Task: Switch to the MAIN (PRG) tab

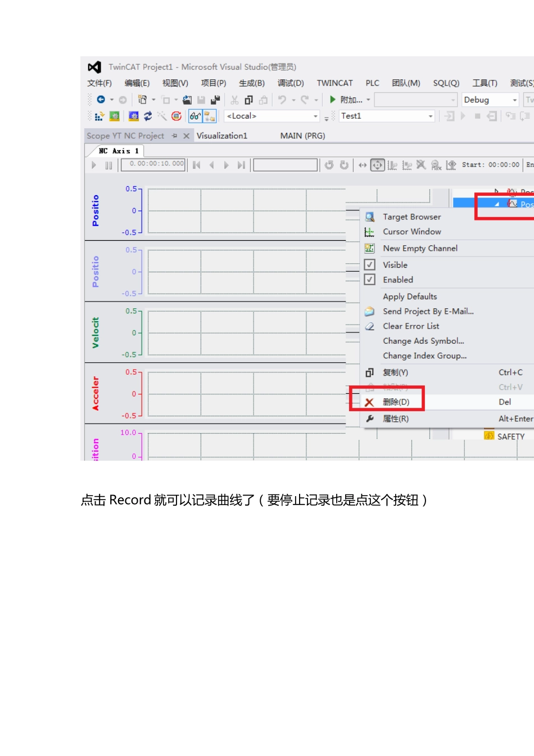Action: pyautogui.click(x=303, y=136)
